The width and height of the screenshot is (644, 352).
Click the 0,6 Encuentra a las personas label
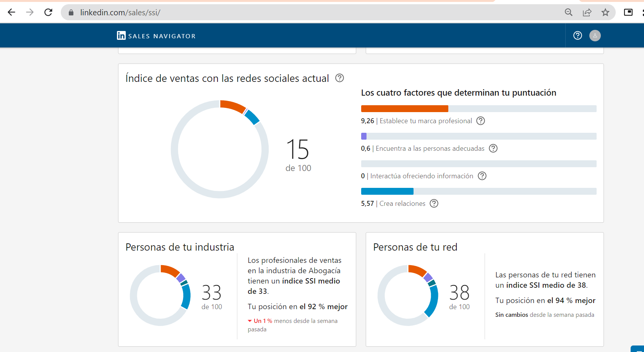[423, 148]
